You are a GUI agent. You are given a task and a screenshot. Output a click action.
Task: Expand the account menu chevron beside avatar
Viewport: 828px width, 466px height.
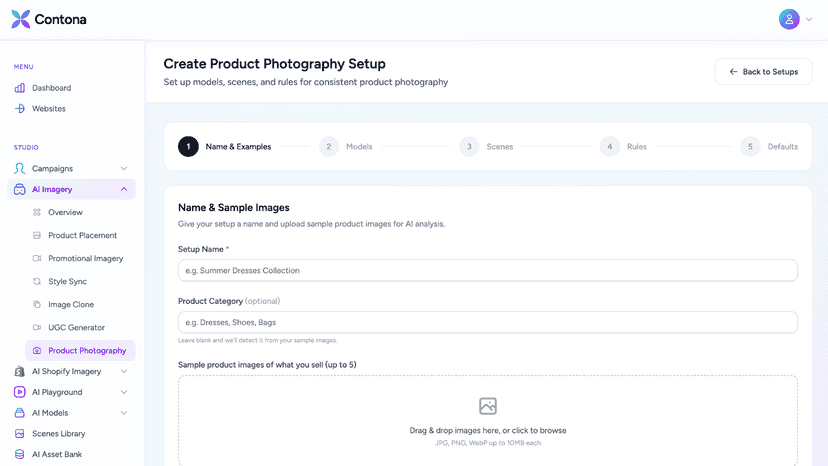(809, 20)
